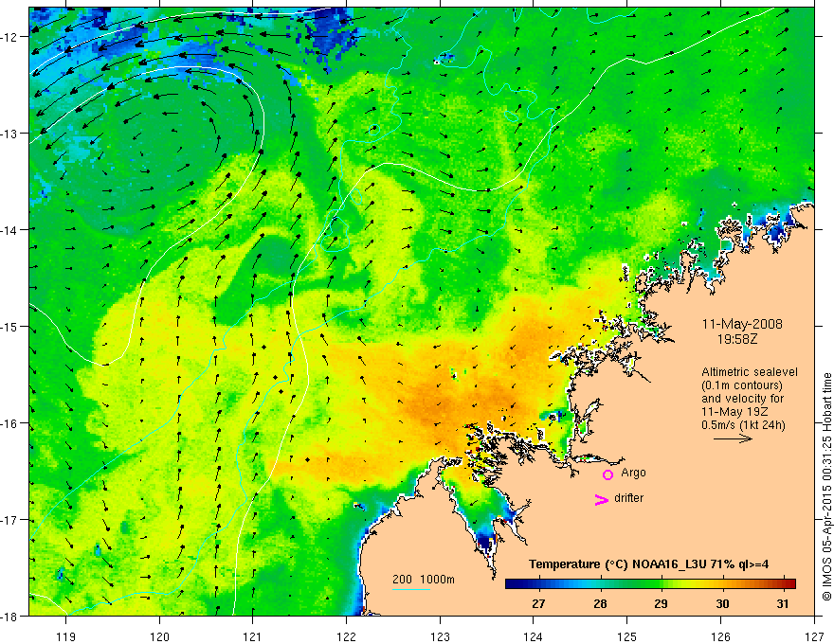
Task: Click the color bar label 29
Action: pyautogui.click(x=661, y=603)
